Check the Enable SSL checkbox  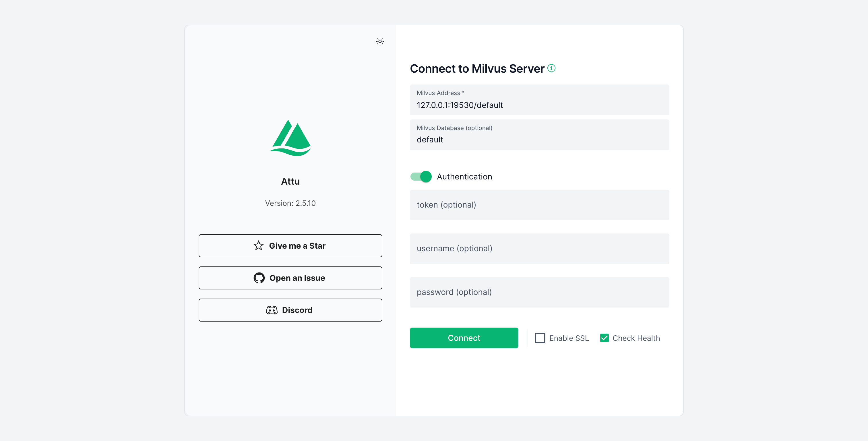tap(540, 338)
